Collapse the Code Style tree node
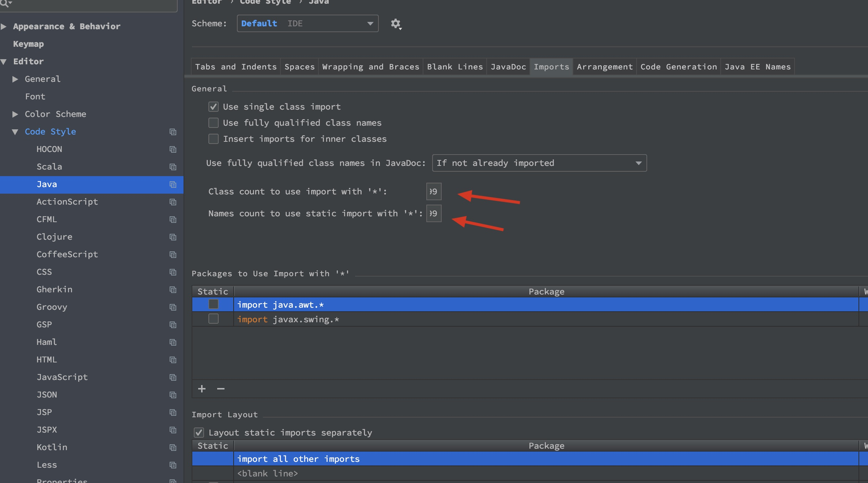The width and height of the screenshot is (868, 483). tap(15, 132)
